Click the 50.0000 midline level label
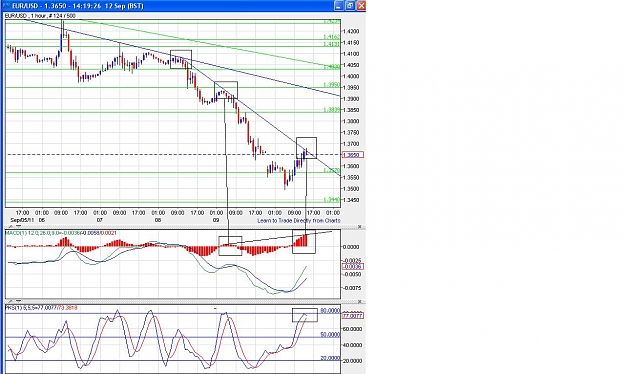Image resolution: width=625 pixels, height=374 pixels. pyautogui.click(x=330, y=334)
